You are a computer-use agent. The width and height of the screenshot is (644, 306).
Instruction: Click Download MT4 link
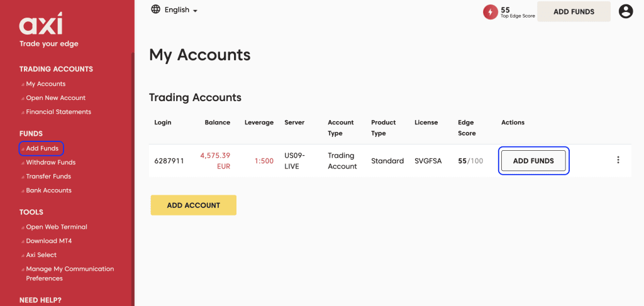pos(50,241)
